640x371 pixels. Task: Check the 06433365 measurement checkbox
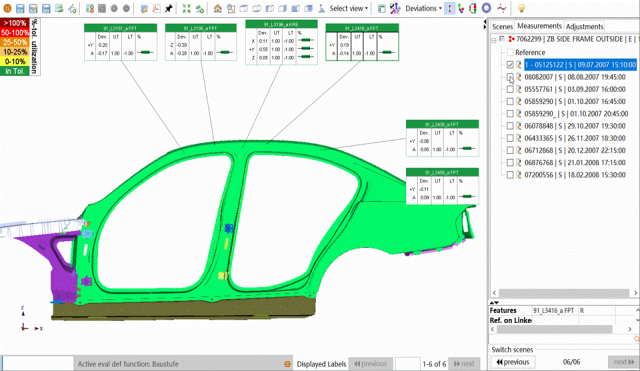pyautogui.click(x=510, y=138)
